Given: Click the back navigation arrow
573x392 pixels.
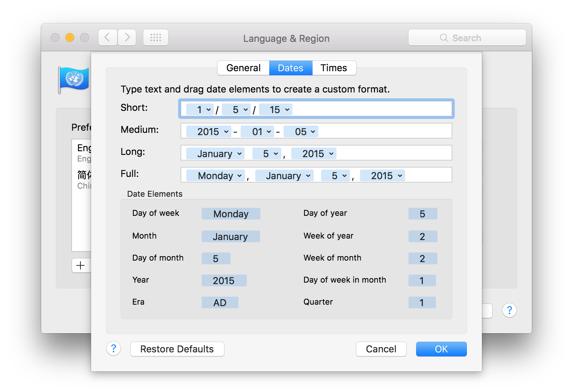Looking at the screenshot, I should tap(108, 37).
